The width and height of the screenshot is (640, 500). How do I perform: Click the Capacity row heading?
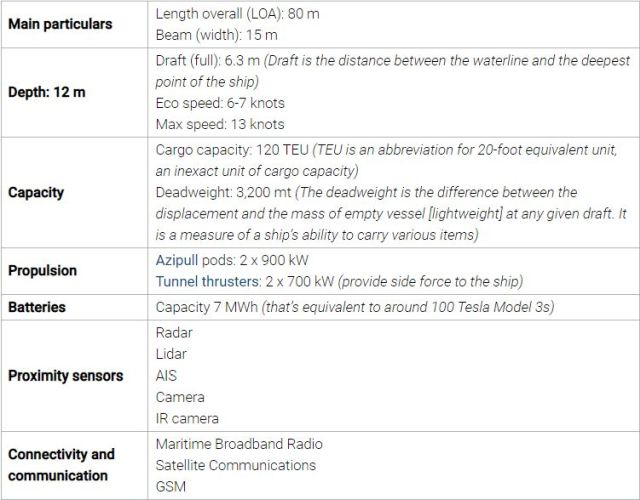36,192
